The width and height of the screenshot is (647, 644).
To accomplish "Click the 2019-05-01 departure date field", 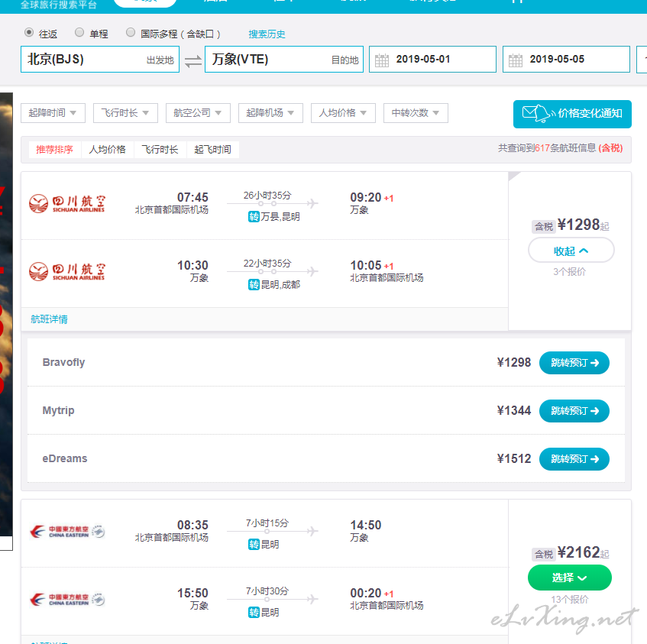I will coord(432,60).
